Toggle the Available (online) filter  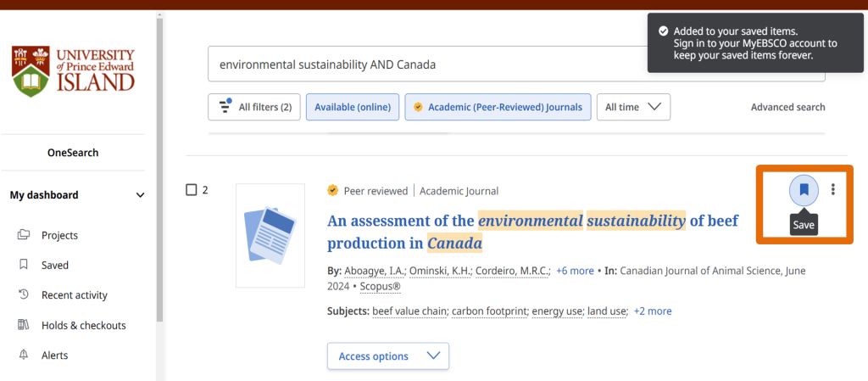pos(352,107)
